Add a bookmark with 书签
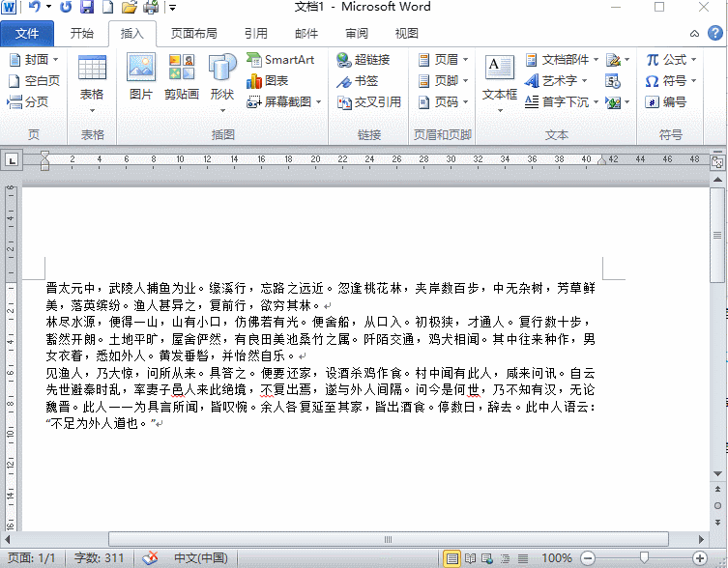Image resolution: width=728 pixels, height=568 pixels. (x=358, y=81)
